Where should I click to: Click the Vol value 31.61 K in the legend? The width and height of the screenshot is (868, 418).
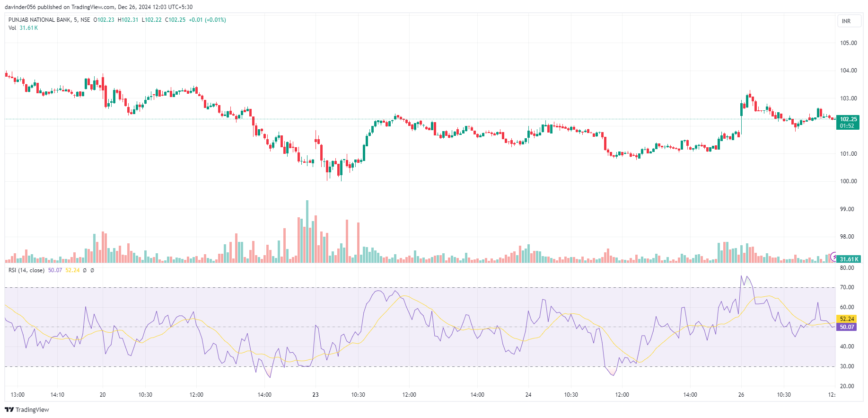click(28, 28)
